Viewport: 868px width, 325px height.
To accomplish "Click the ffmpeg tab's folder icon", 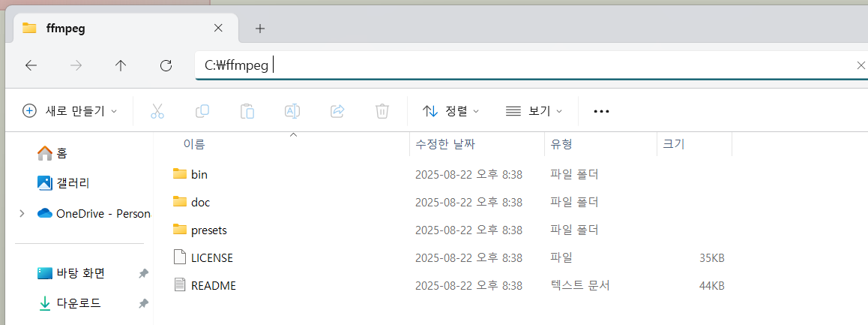I will [x=29, y=29].
